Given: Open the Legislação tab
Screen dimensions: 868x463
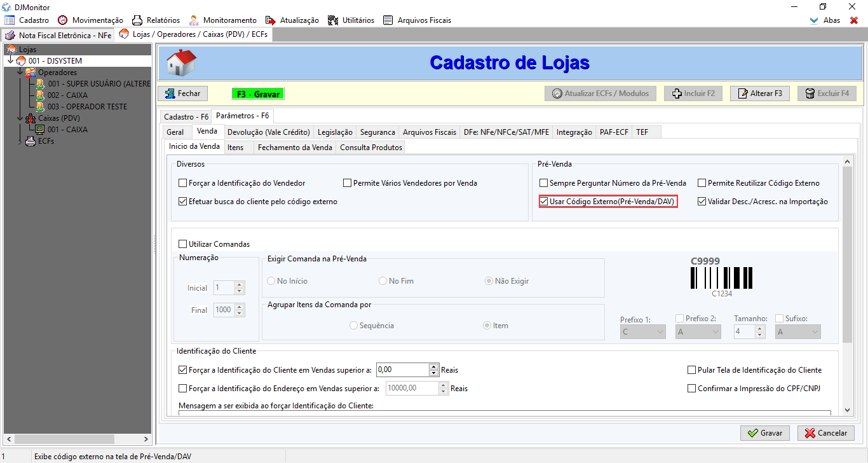Looking at the screenshot, I should coord(335,132).
